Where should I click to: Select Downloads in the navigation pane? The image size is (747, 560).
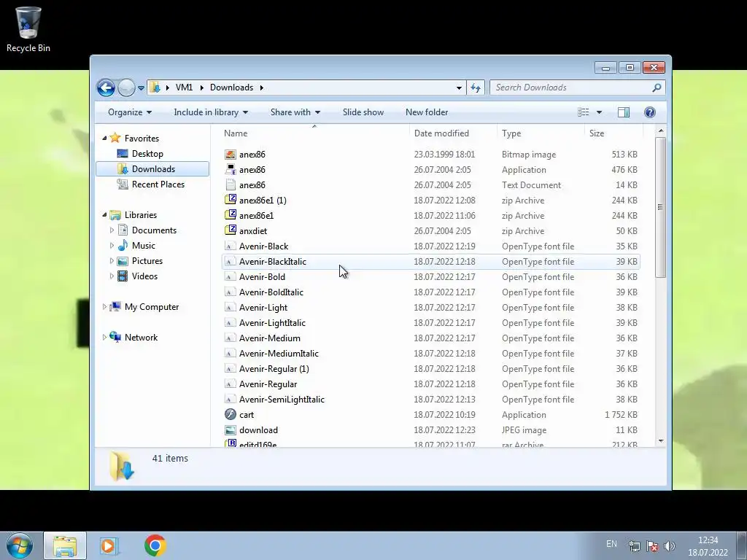[x=152, y=169]
